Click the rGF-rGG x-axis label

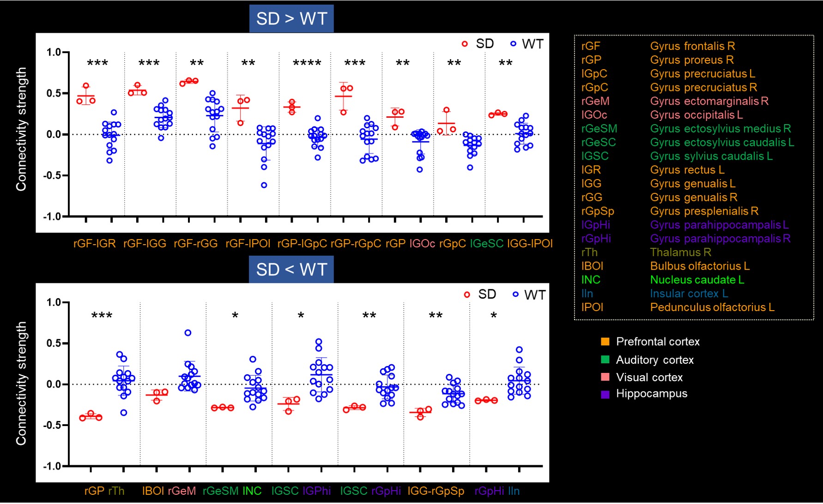pyautogui.click(x=195, y=243)
